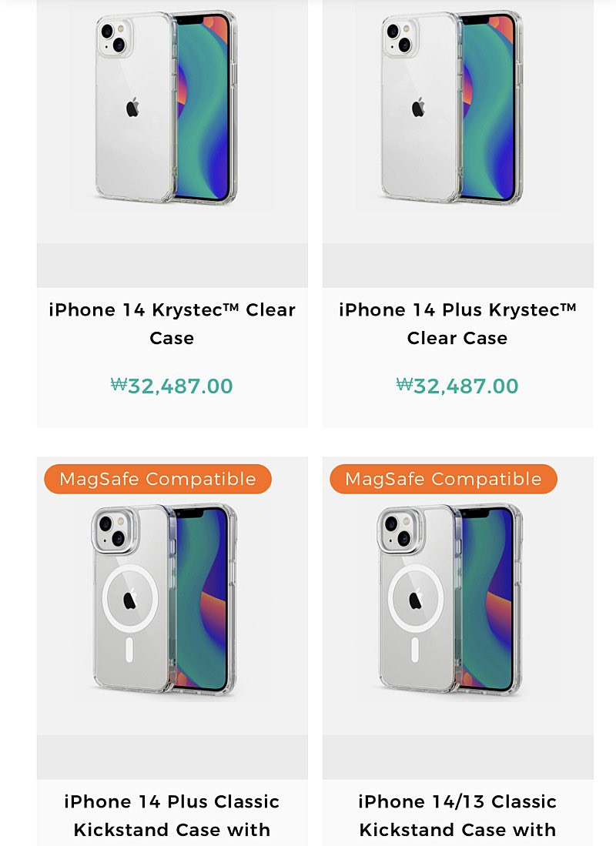Click MagSafe Compatible badge on iPhone 14/13 case

coord(444,479)
